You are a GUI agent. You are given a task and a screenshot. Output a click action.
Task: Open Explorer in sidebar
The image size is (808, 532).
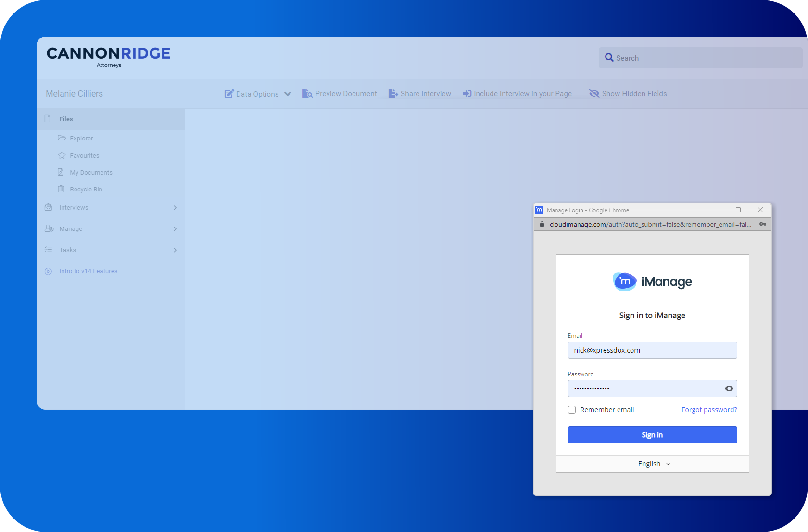point(81,139)
